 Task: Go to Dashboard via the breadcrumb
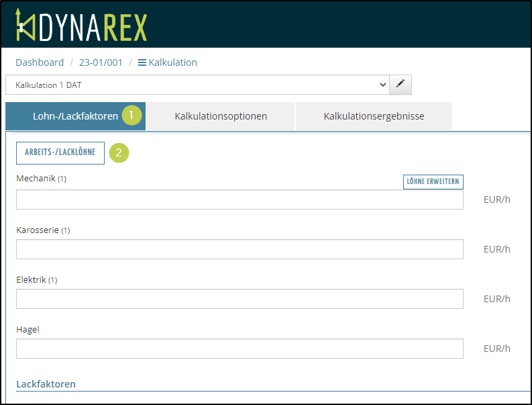pyautogui.click(x=40, y=62)
